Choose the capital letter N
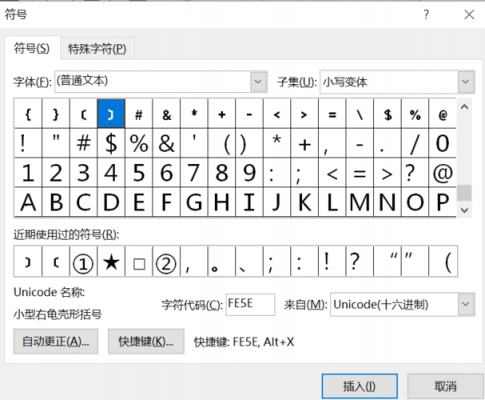Viewport: 485px width, 400px height. [x=387, y=202]
